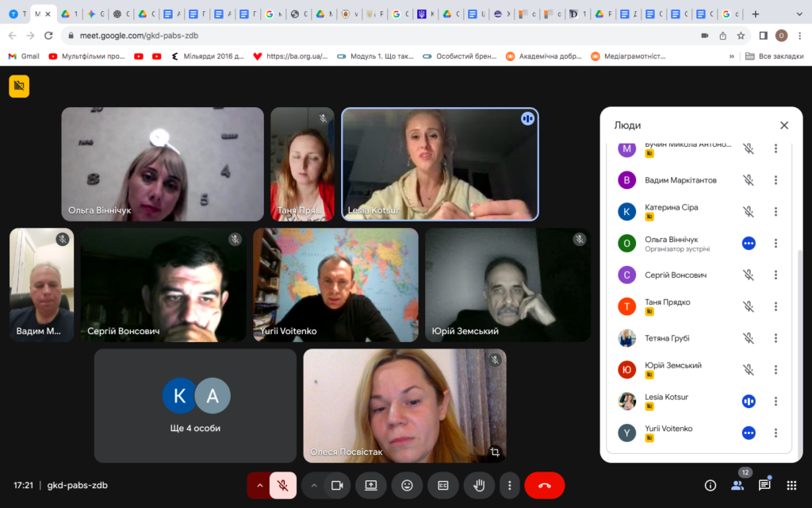Viewport: 812px width, 508px height.
Task: Toggle the people panel button
Action: tap(737, 486)
